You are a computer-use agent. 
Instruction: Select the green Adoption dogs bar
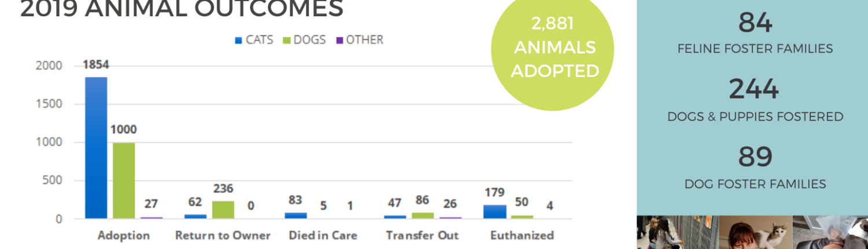pos(124,181)
